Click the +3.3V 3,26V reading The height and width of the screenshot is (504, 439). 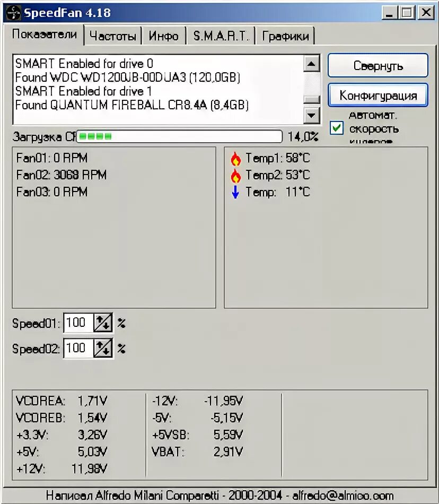click(62, 435)
